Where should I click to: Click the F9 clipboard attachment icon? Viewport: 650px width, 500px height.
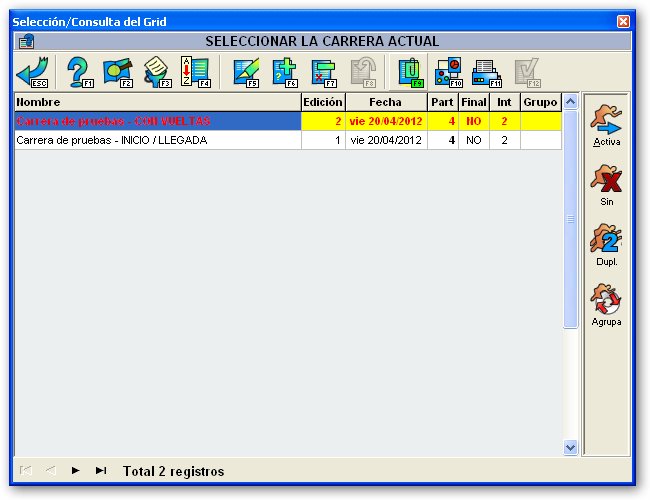[410, 73]
